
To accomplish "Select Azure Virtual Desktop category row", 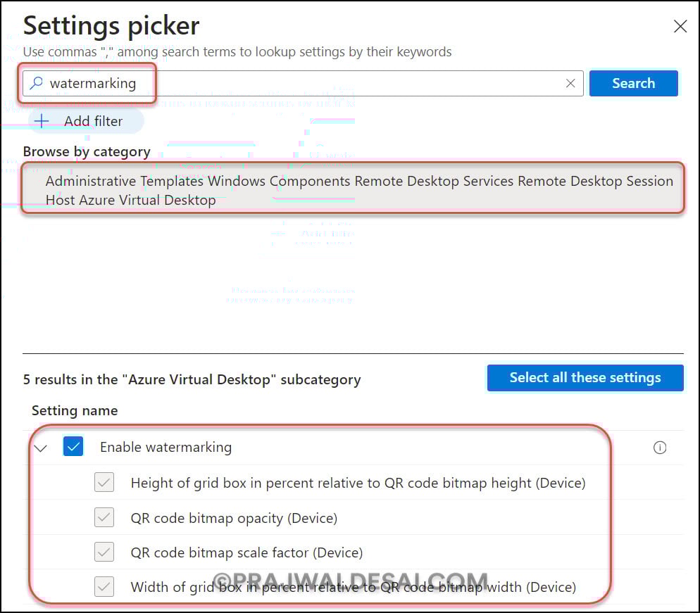I will pyautogui.click(x=353, y=191).
